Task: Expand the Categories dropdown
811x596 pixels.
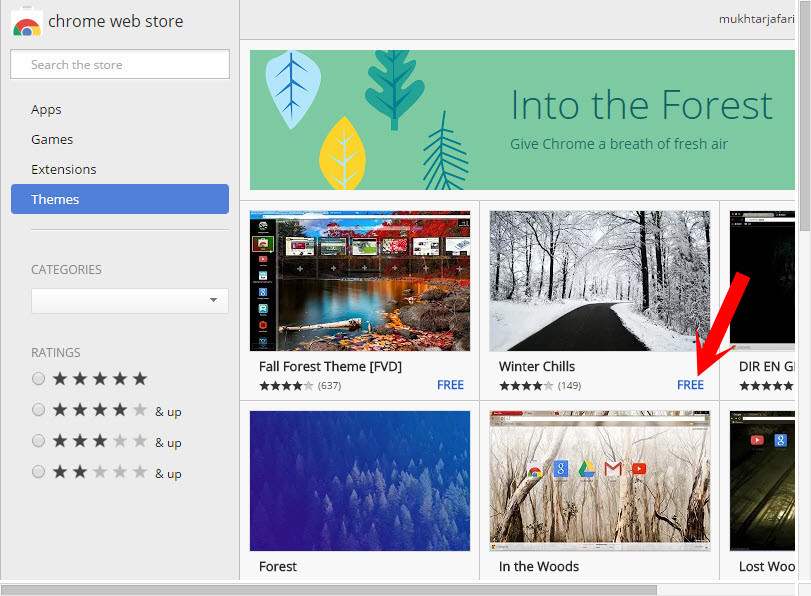Action: click(130, 301)
